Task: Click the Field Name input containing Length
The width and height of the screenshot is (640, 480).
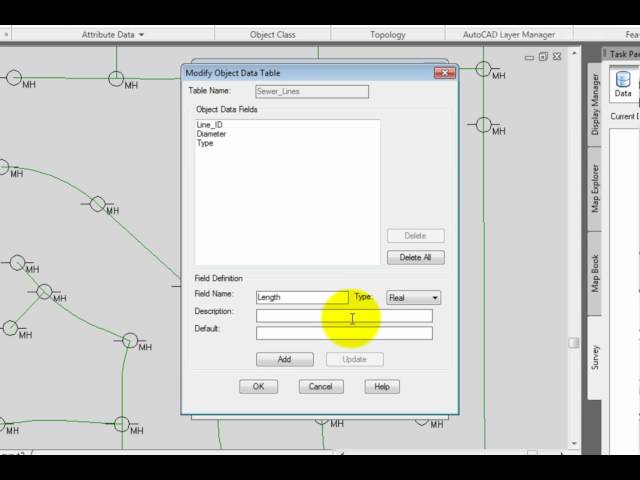Action: coord(302,297)
